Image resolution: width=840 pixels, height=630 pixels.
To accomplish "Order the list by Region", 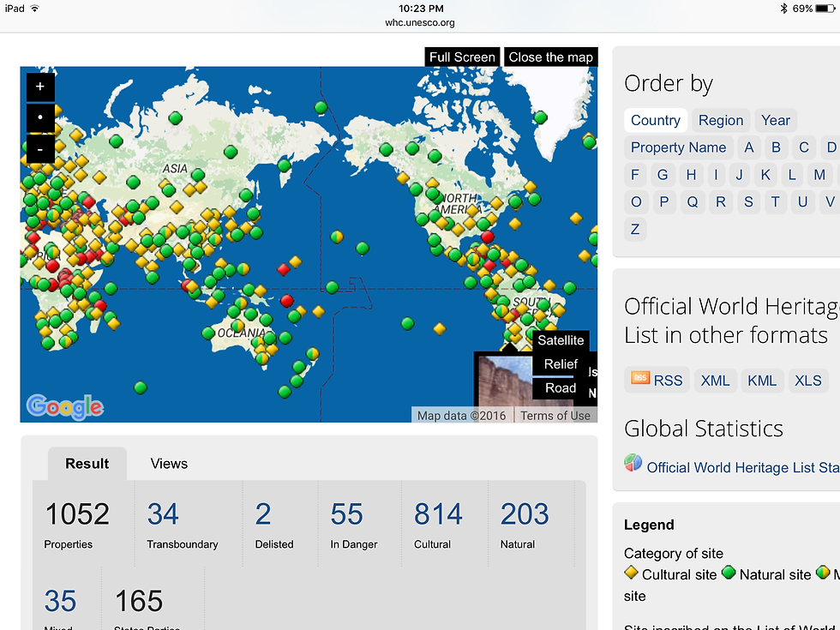I will (x=721, y=120).
